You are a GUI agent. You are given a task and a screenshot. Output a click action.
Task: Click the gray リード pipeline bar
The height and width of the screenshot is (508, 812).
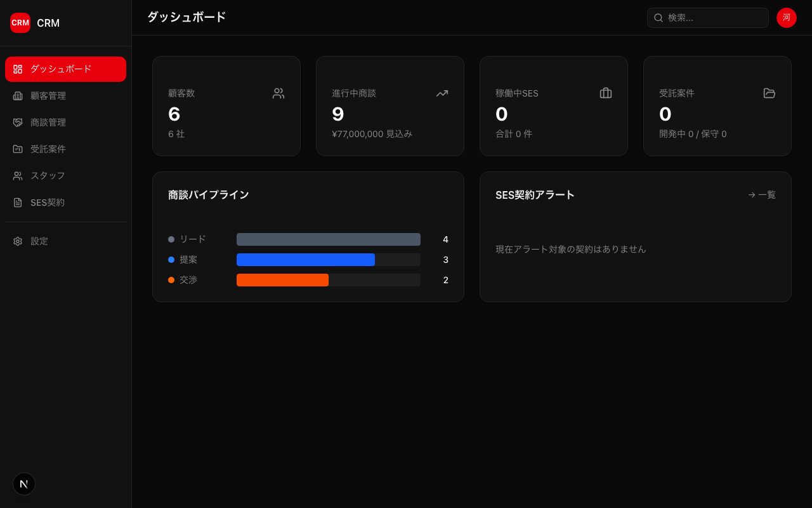(x=328, y=239)
